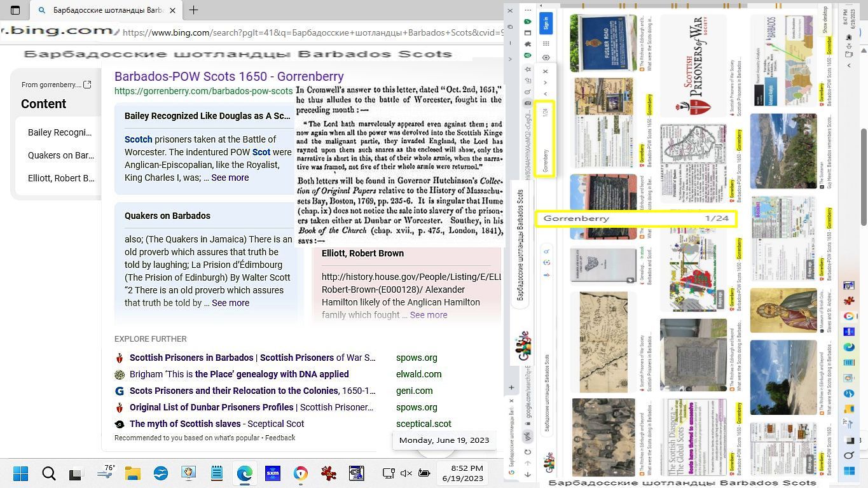Open Barbados-POW Scots 1650 - Gorrenberry result

229,76
